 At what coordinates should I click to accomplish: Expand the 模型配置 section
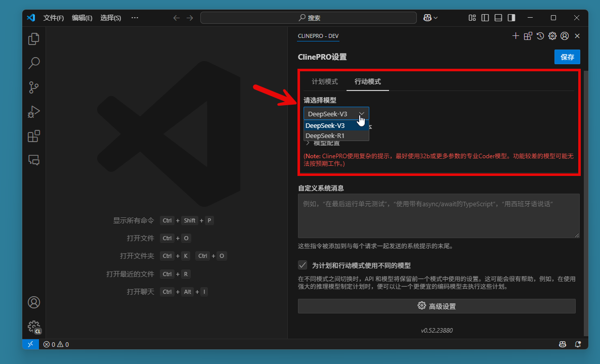coord(324,143)
